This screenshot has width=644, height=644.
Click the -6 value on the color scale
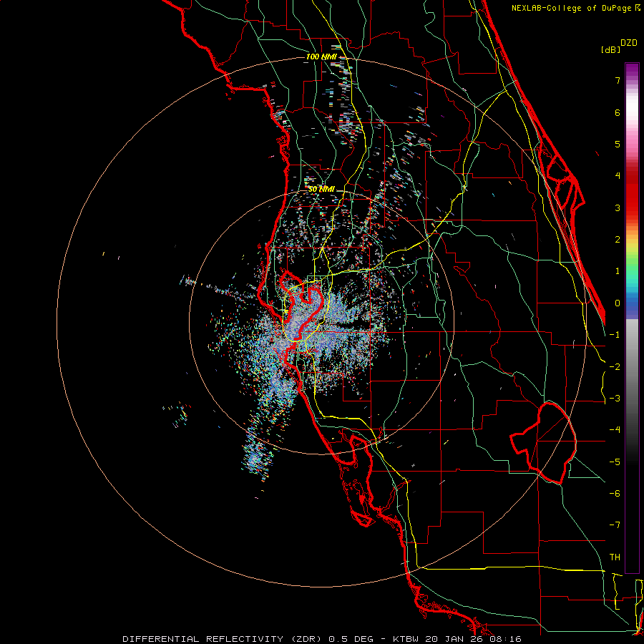tap(615, 494)
